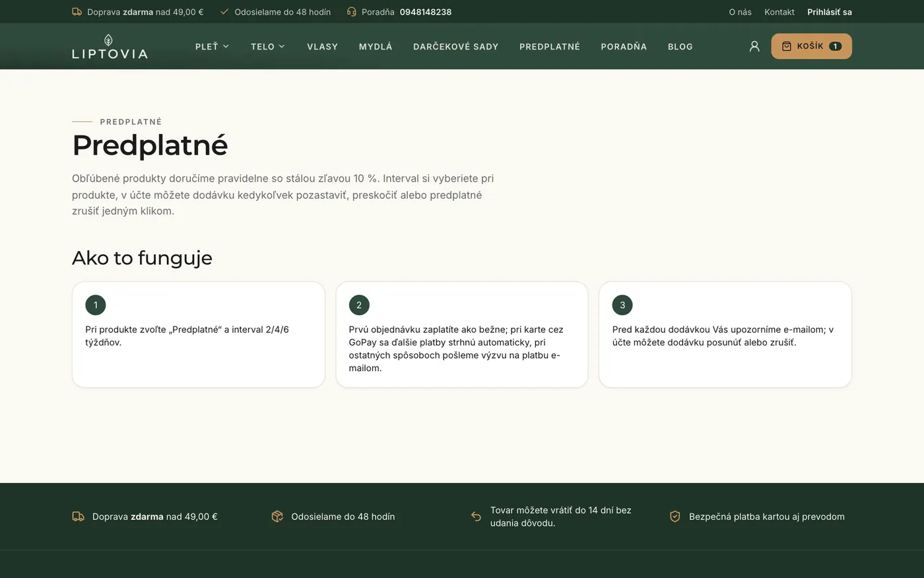Click the Ako to funguje heading
Screen dimensions: 924x578
[142, 258]
